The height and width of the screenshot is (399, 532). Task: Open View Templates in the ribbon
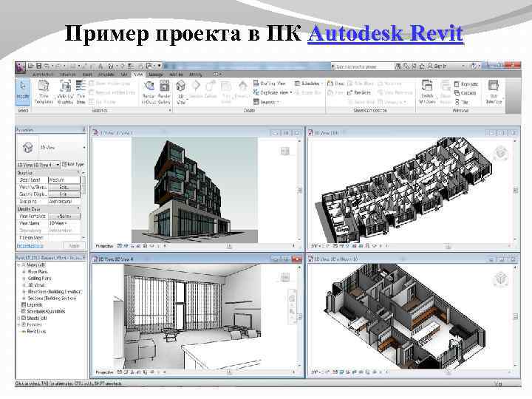44,92
